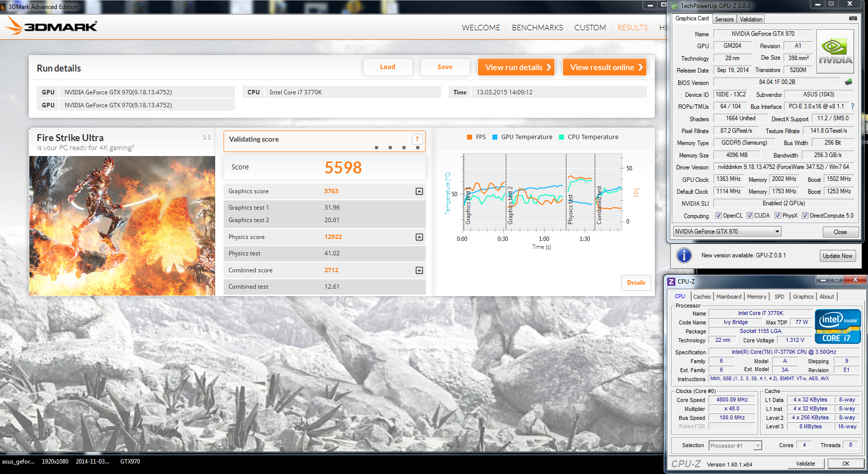Click the Load button in Run details

388,67
